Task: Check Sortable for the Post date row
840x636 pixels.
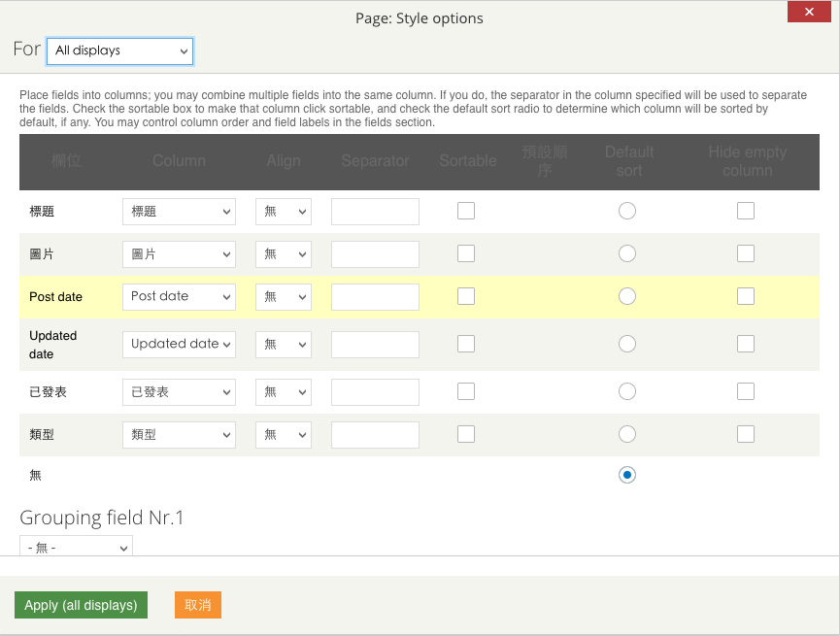Action: click(466, 296)
